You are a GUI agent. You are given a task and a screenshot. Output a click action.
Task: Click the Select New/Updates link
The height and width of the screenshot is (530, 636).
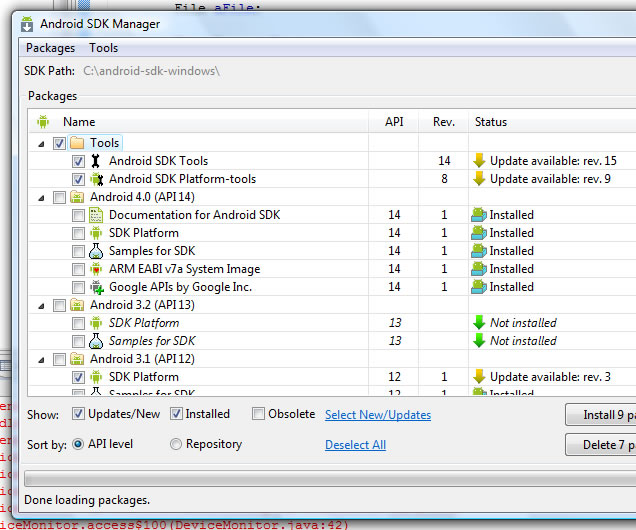point(378,415)
